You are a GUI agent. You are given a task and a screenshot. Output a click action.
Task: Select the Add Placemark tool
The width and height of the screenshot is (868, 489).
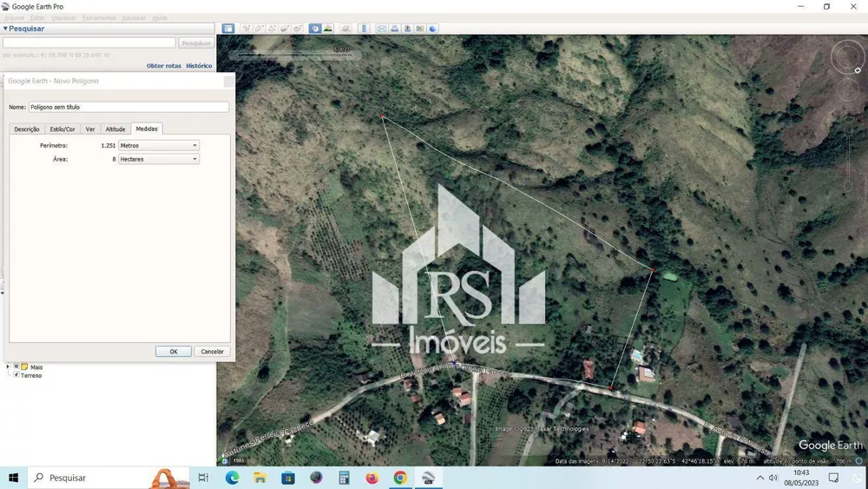(246, 29)
